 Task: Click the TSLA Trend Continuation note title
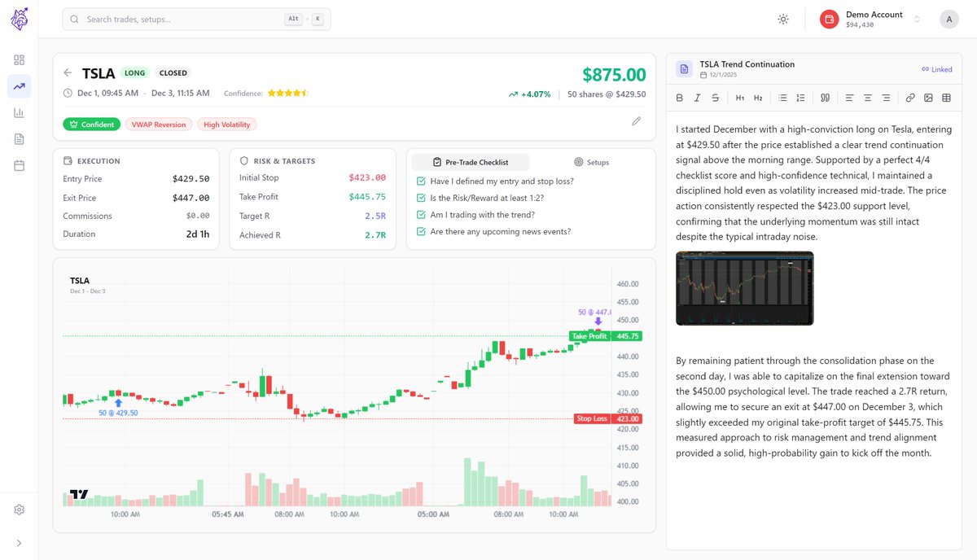click(747, 64)
